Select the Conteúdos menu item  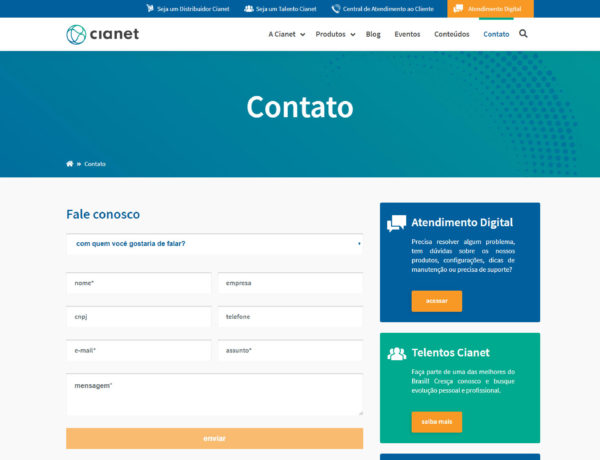(x=452, y=34)
